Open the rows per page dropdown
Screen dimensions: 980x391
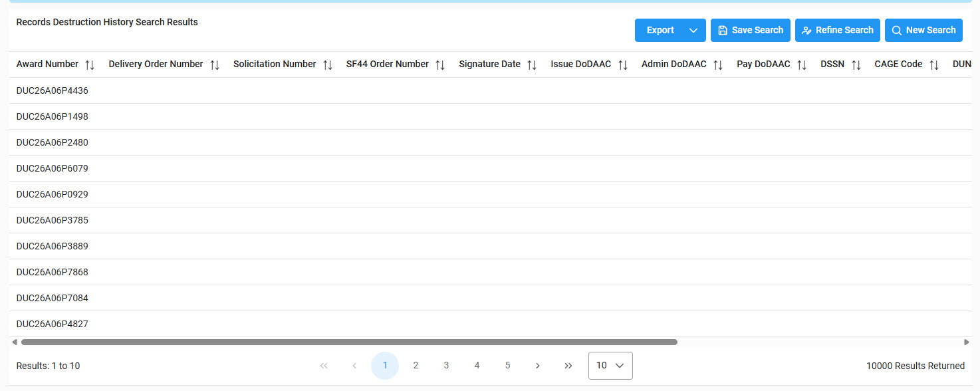click(x=610, y=366)
